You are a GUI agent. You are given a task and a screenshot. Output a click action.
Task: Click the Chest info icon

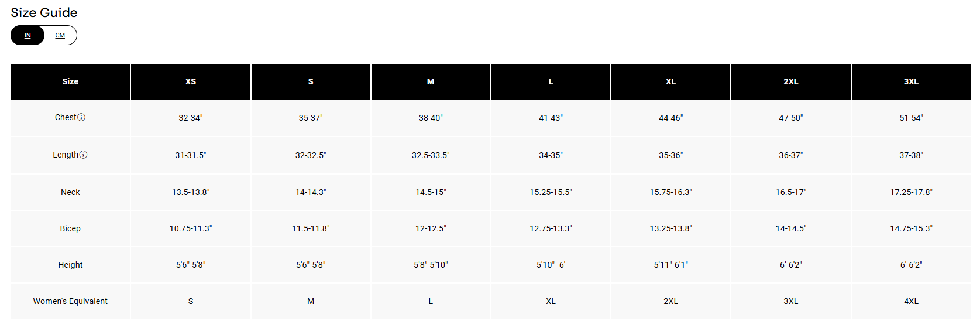click(x=81, y=117)
